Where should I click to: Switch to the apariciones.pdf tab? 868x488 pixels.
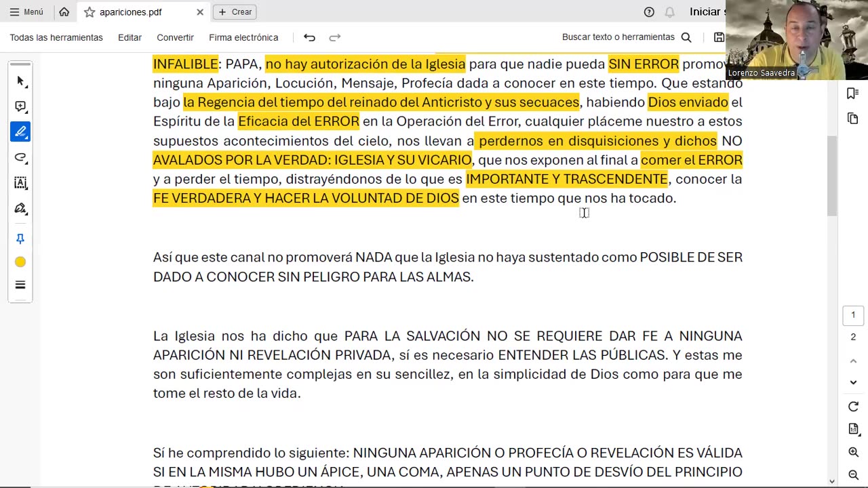130,12
